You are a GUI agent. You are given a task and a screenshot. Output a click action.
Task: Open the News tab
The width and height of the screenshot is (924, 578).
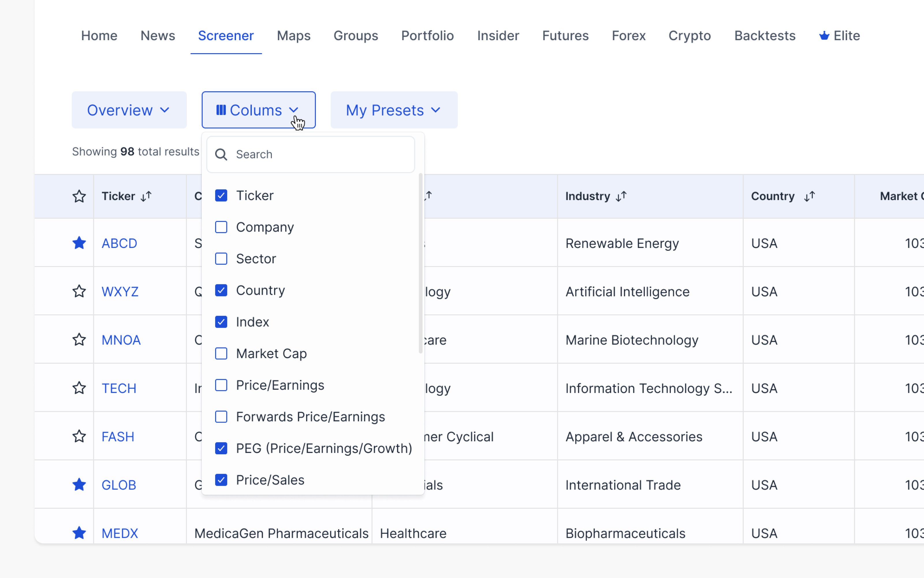coord(158,36)
